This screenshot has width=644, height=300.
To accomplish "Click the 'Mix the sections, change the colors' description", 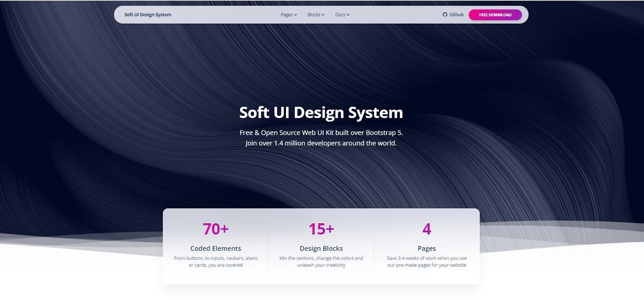I will (321, 261).
